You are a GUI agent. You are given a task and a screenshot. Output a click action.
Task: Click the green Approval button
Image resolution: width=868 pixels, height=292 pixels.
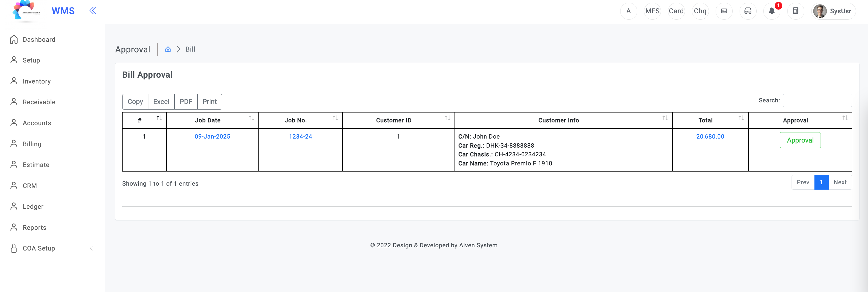point(800,140)
